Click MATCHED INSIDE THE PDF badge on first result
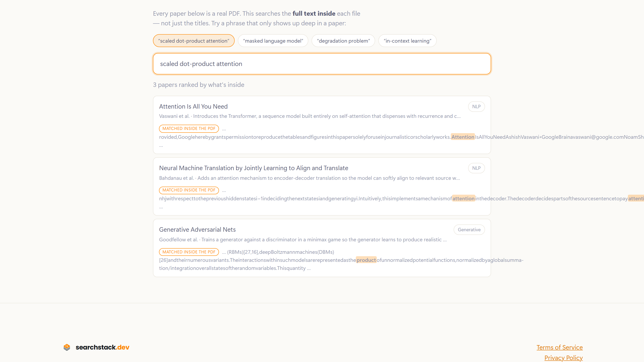The image size is (644, 362). point(189,129)
